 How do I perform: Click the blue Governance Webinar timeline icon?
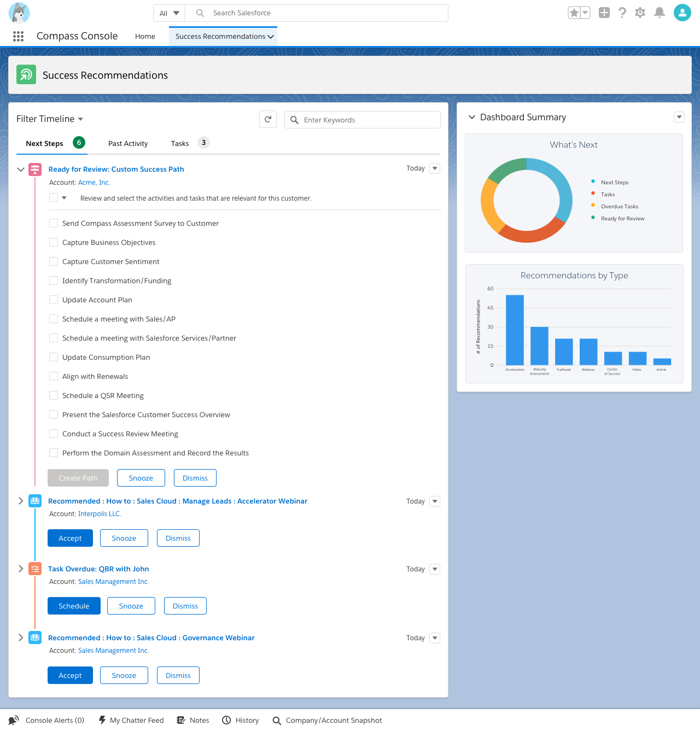(35, 638)
